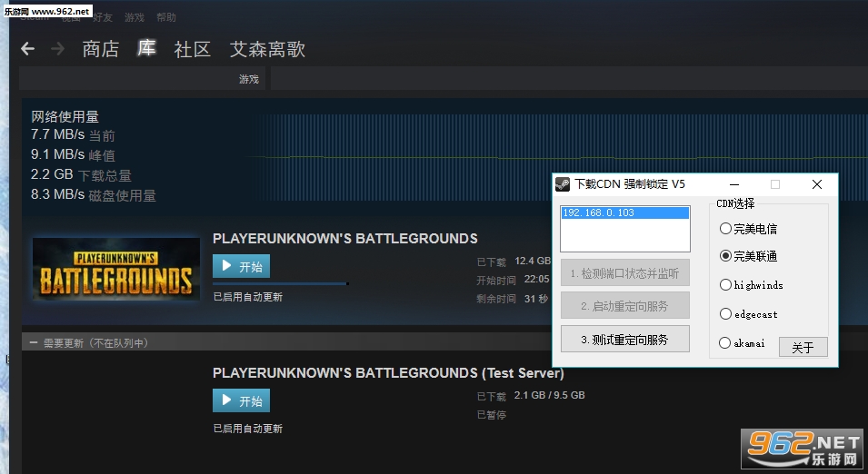Select the 完美电信 CDN option
868x474 pixels.
click(748, 229)
